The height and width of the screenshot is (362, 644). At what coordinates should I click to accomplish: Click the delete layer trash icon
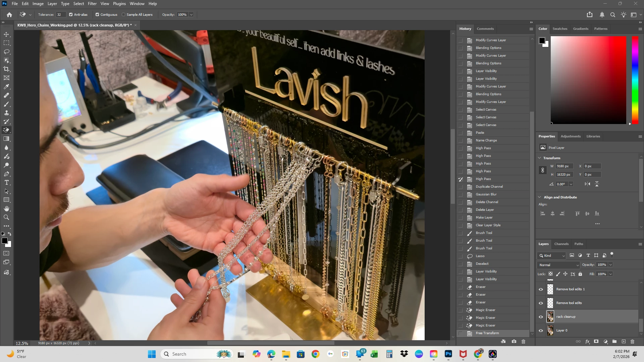click(632, 342)
